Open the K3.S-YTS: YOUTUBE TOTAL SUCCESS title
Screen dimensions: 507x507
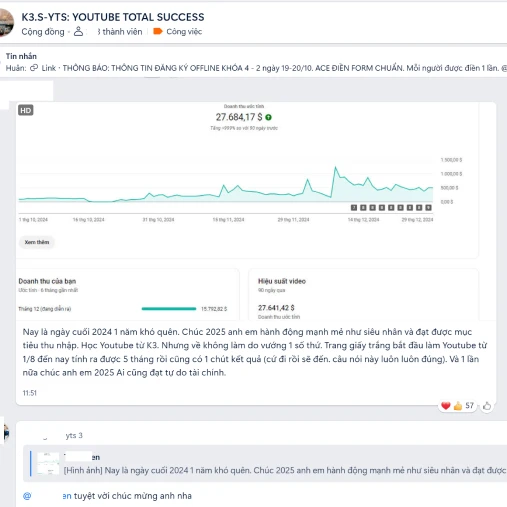tap(113, 17)
